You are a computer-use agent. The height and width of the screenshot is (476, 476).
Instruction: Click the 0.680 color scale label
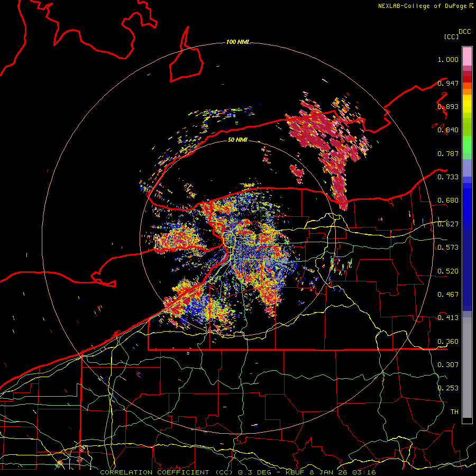pos(448,200)
